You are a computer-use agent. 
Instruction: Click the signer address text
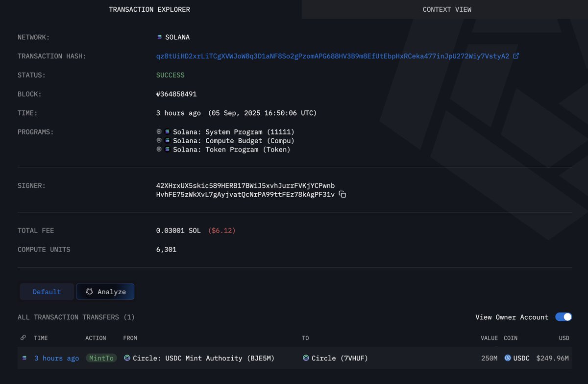(245, 190)
